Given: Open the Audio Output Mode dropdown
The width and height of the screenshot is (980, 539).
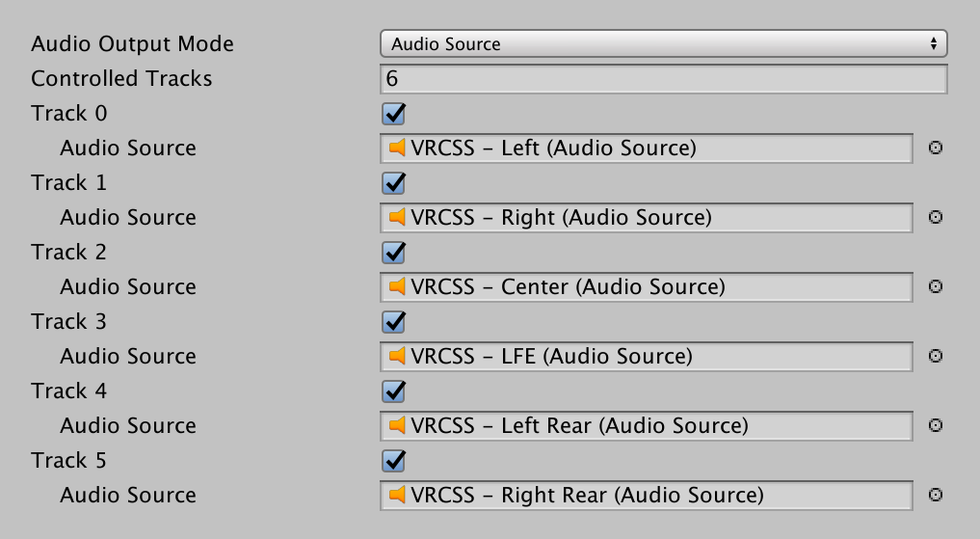Looking at the screenshot, I should coord(664,43).
